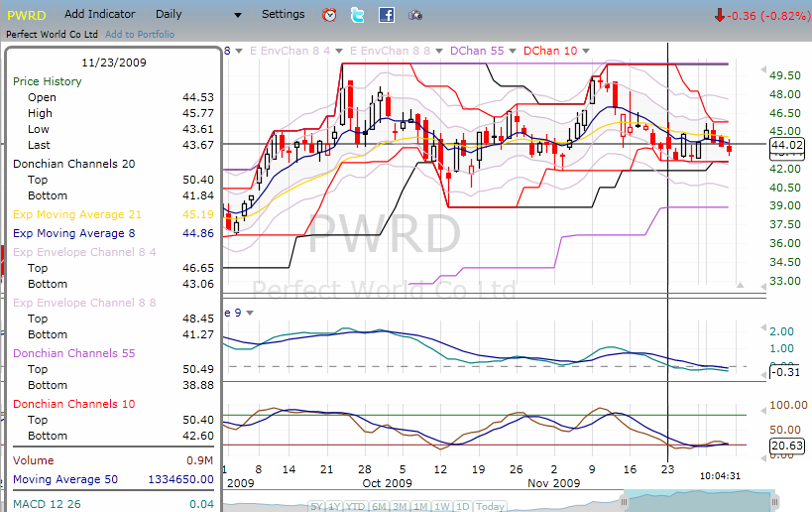Click the Donchian Channels 55 heading

point(74,353)
